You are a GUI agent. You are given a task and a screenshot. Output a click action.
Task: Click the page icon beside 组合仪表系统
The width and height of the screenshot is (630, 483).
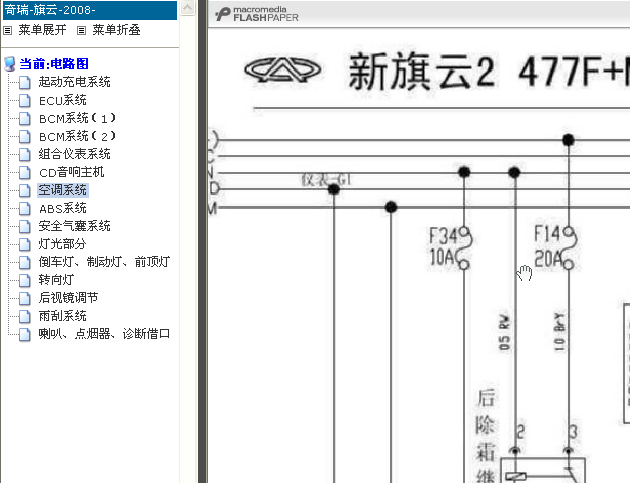tap(25, 154)
